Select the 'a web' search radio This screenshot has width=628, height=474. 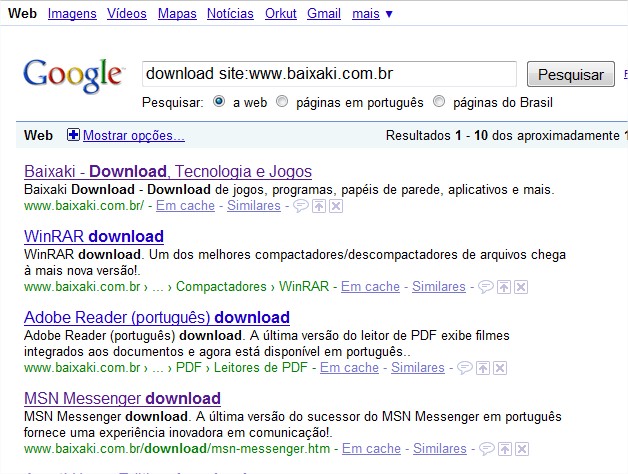click(219, 101)
